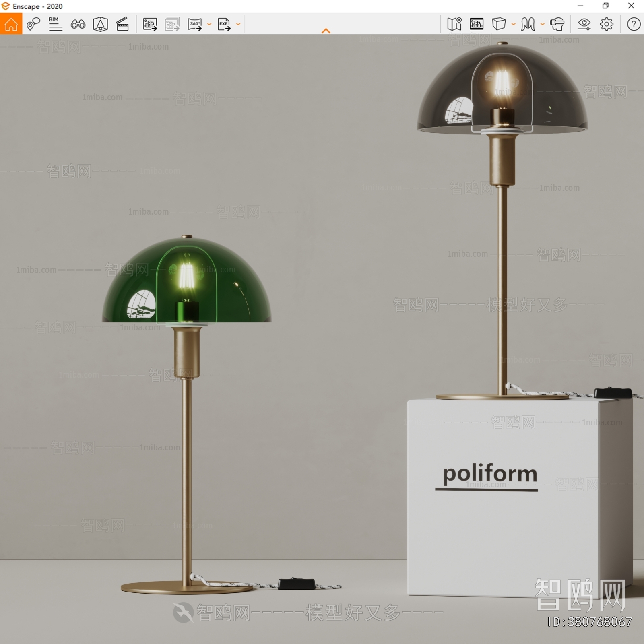Click the EXE standalone export icon
The image size is (644, 644).
[224, 24]
